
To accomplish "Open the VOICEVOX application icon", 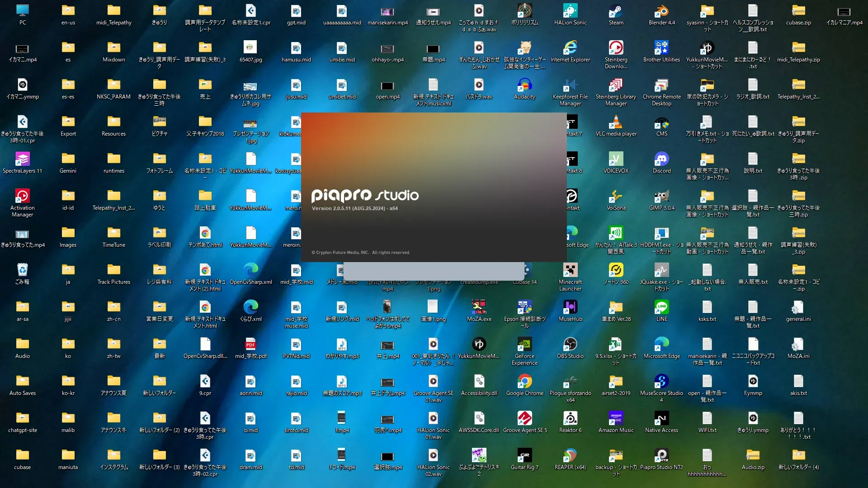I will point(616,159).
